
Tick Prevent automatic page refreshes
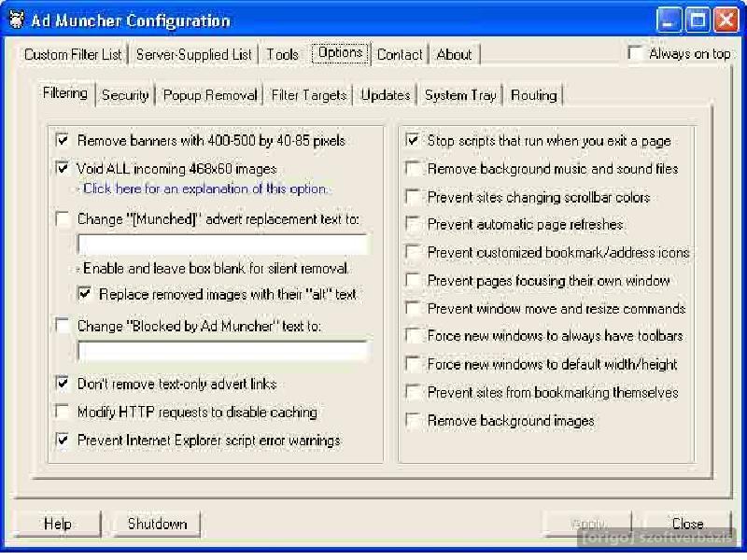(413, 224)
